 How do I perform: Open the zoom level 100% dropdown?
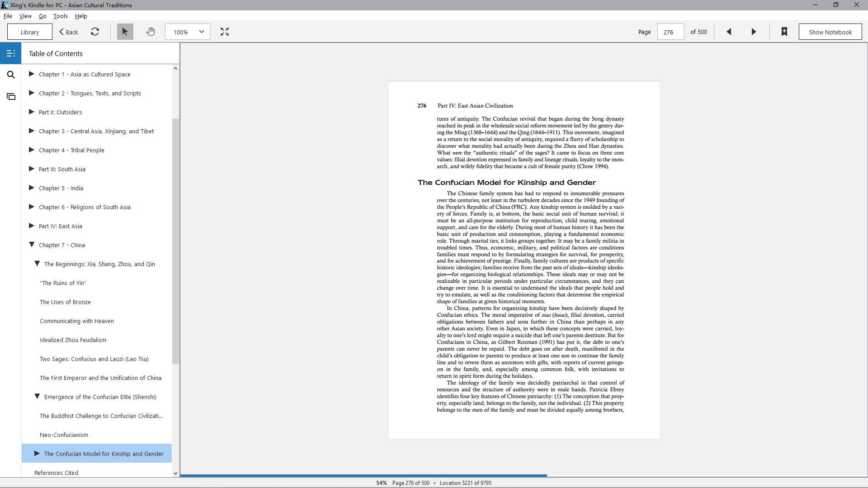coord(188,32)
